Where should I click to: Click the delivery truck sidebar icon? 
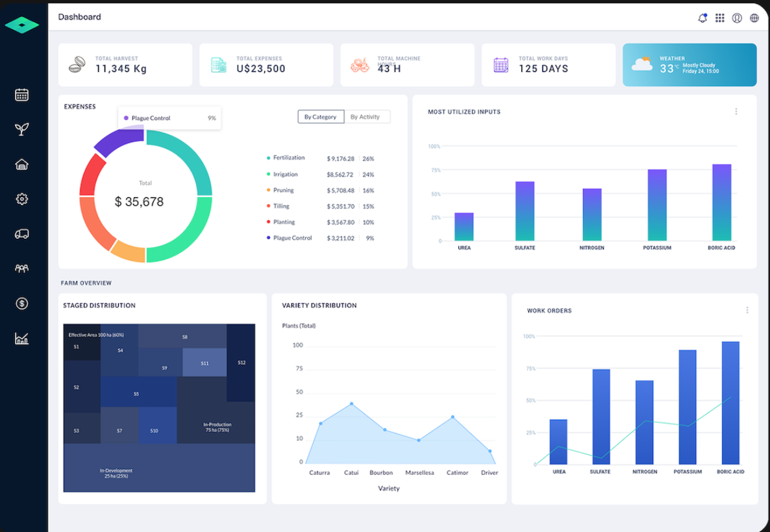click(x=21, y=234)
